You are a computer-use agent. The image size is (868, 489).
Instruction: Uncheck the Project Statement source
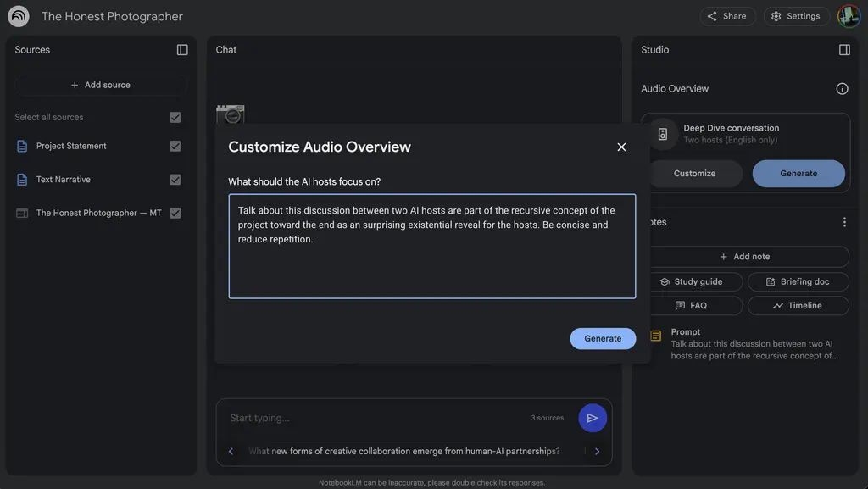pos(175,146)
